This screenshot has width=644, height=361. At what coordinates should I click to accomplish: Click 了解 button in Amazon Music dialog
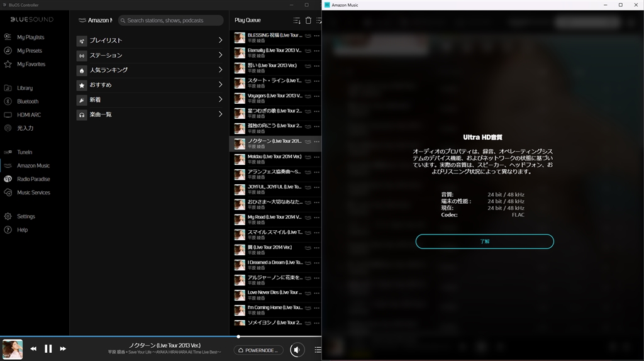click(x=485, y=242)
